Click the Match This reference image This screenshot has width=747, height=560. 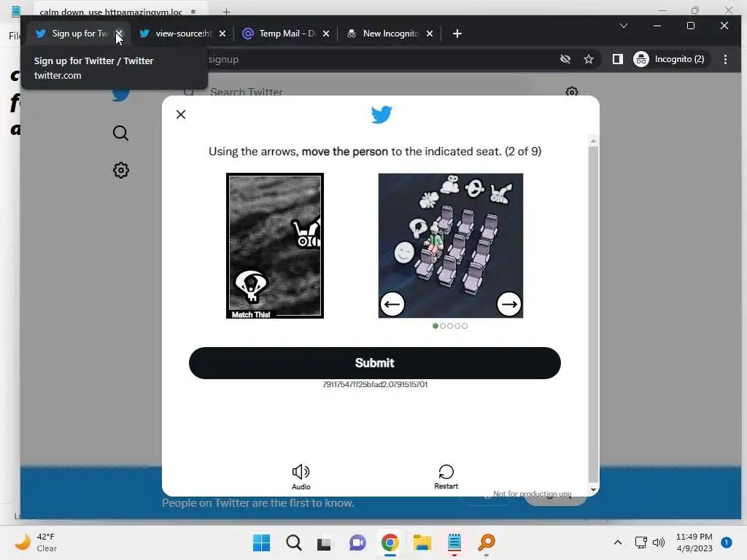(275, 246)
